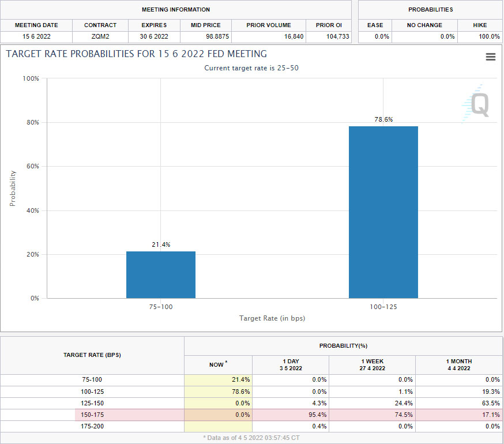Click the 19.3% value in 1 MONTH column
This screenshot has height=444, width=504.
pyautogui.click(x=491, y=392)
